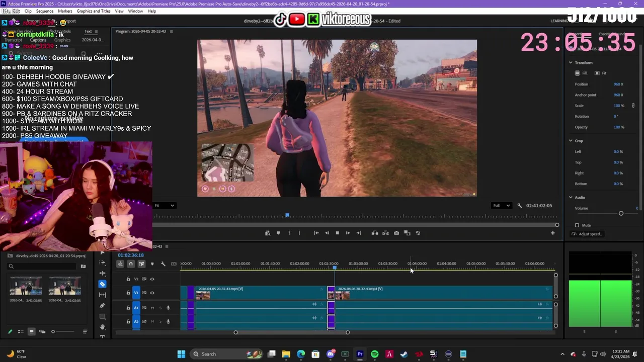Open the Fit zoom level dropdown

tap(164, 205)
